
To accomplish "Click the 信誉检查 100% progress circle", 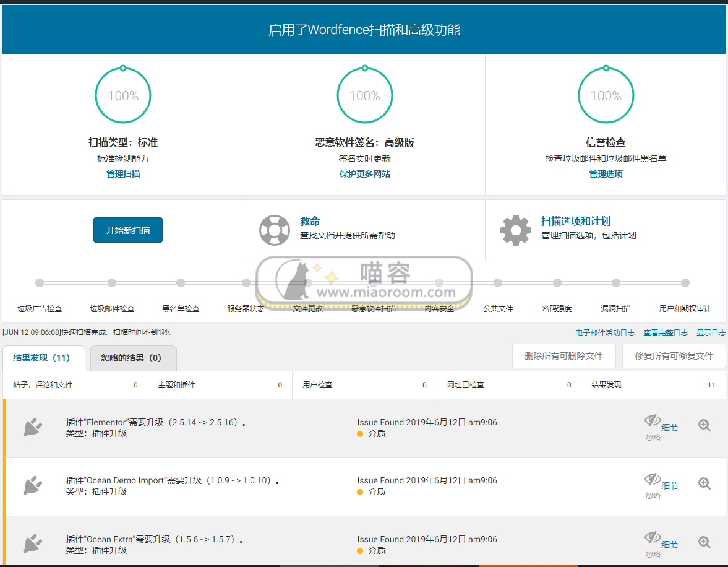I will pos(606,95).
